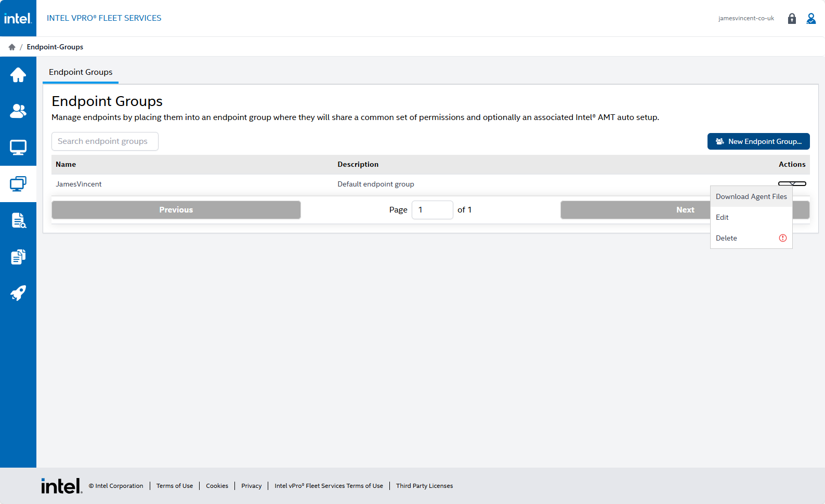Click the breadcrumb home icon
Image resolution: width=825 pixels, height=504 pixels.
click(12, 47)
